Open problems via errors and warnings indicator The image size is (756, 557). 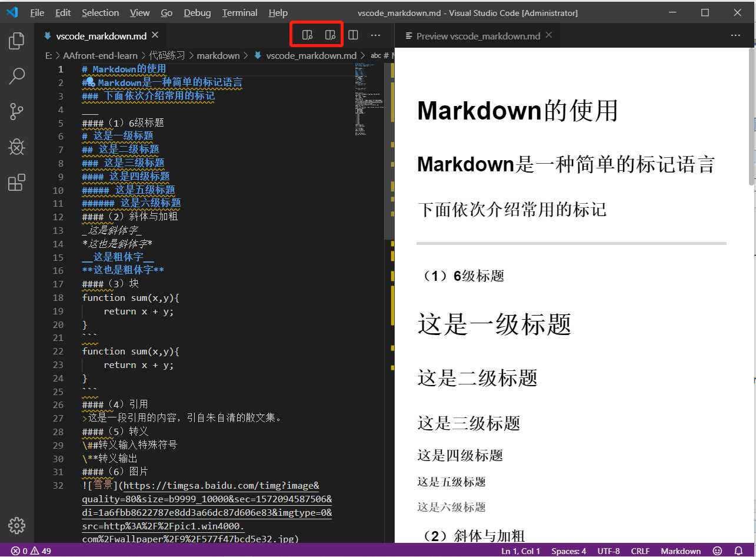(31, 551)
